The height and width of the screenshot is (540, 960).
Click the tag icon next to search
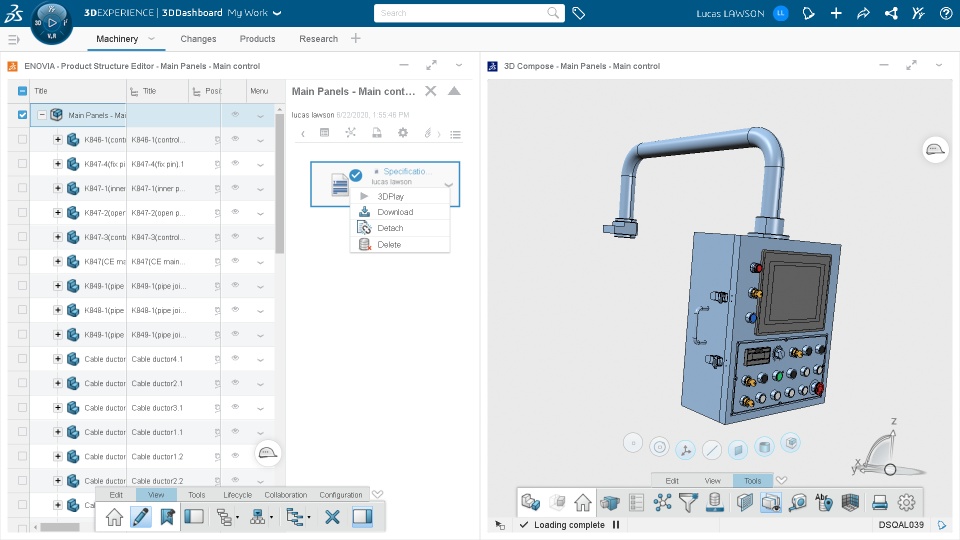[579, 13]
